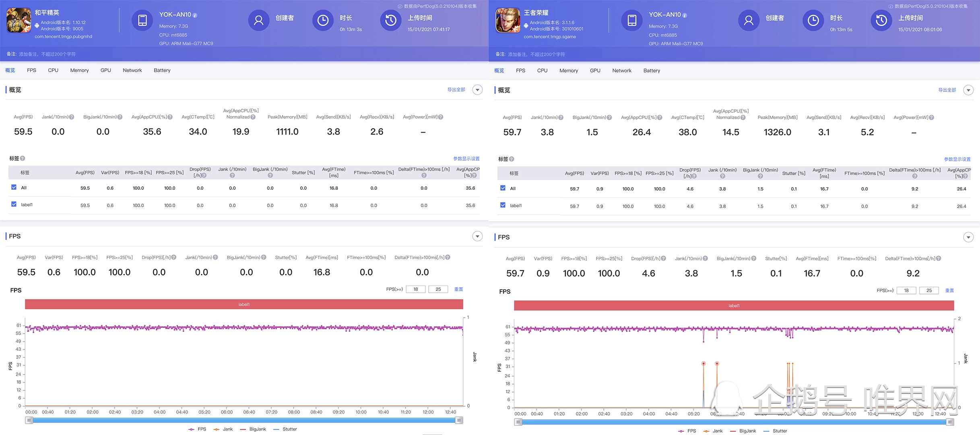Toggle the All checkbox in left label table
This screenshot has width=980, height=435.
click(14, 187)
